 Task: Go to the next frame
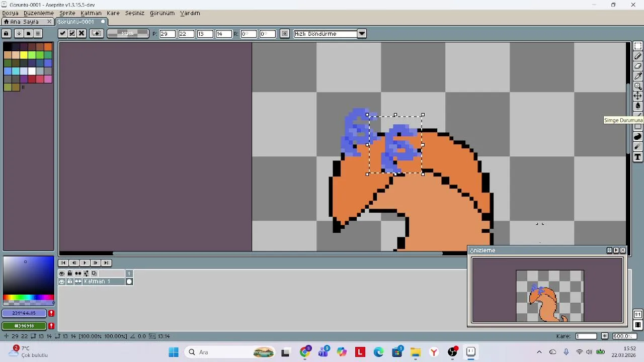pyautogui.click(x=95, y=263)
